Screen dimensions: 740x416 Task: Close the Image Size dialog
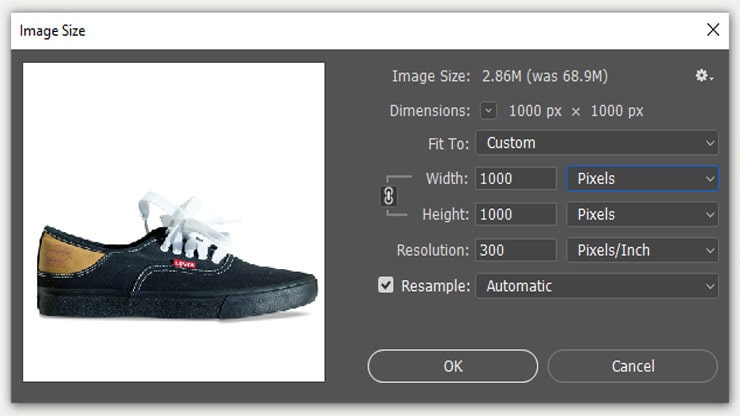(713, 30)
